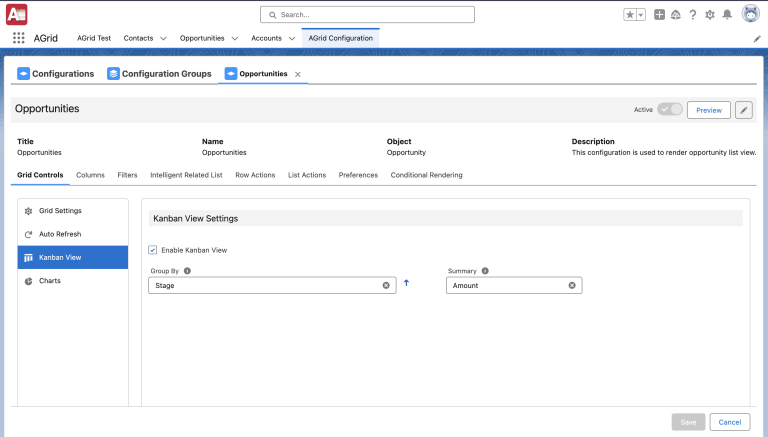This screenshot has height=437, width=768.
Task: Select the Grid Controls tab
Action: pos(40,175)
